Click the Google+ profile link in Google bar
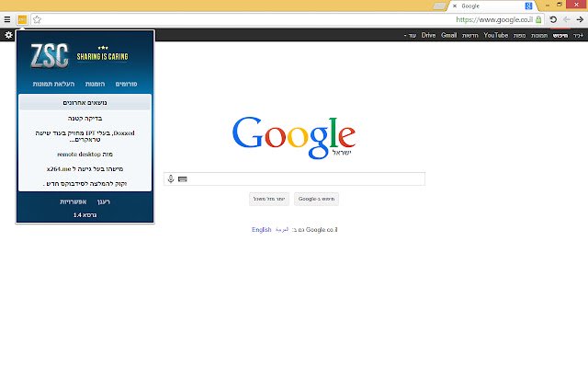588x368 pixels. 578,35
